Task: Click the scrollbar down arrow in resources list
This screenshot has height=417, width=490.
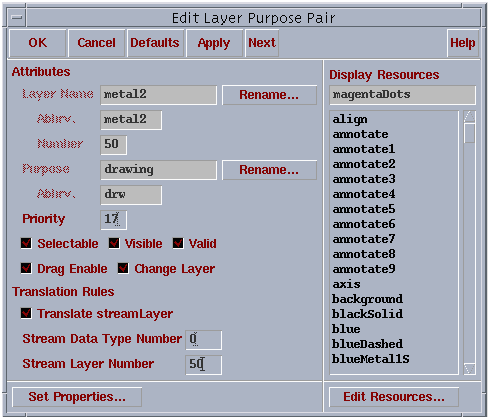Action: [469, 368]
